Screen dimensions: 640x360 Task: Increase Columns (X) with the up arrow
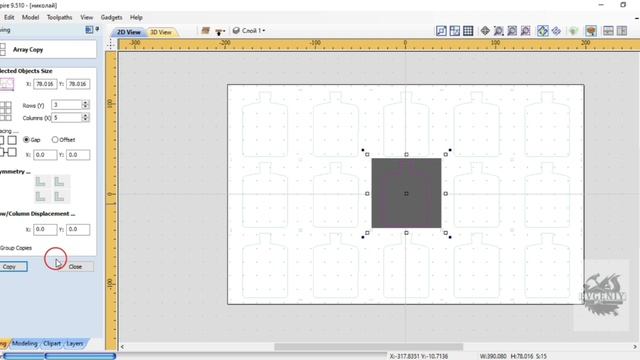tap(85, 115)
